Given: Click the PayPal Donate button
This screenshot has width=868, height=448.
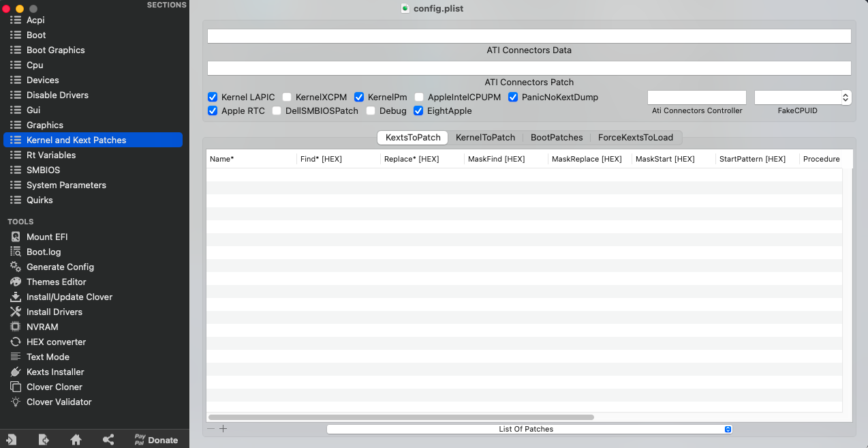Looking at the screenshot, I should click(156, 440).
